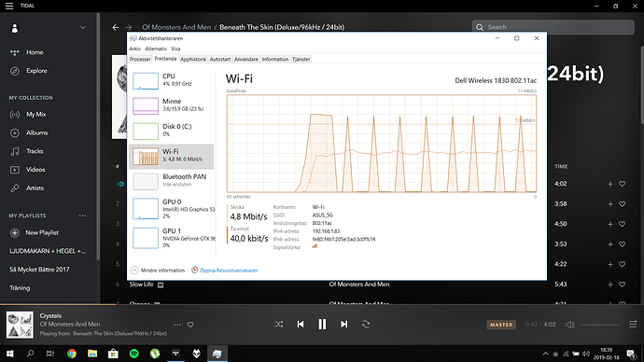Favorite Slow Life track with heart

click(623, 285)
